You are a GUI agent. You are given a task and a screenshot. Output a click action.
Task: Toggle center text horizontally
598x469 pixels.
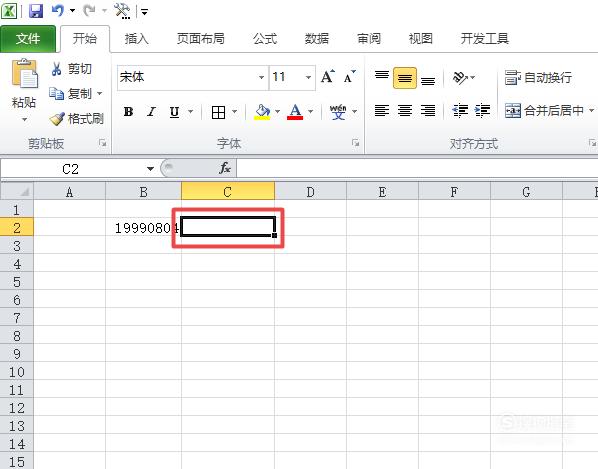[x=405, y=111]
